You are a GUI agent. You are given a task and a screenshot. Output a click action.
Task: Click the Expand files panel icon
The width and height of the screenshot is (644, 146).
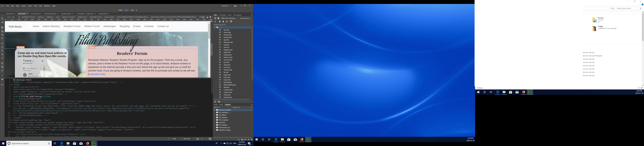(x=231, y=22)
